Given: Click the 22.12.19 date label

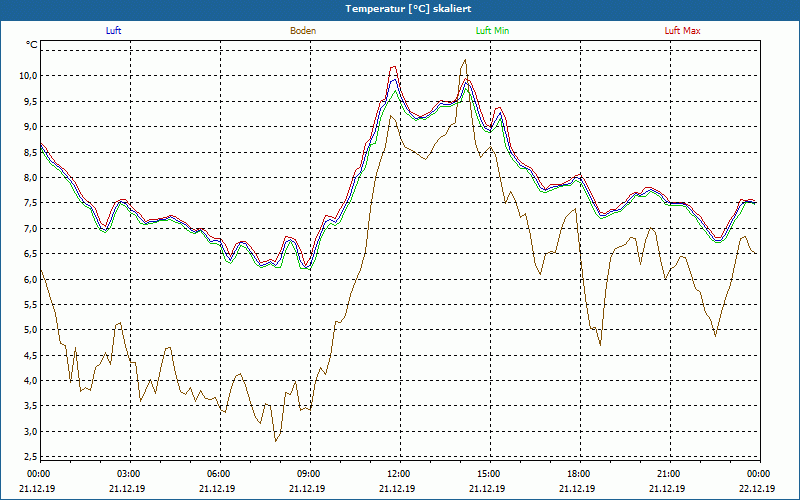Looking at the screenshot, I should (x=757, y=488).
